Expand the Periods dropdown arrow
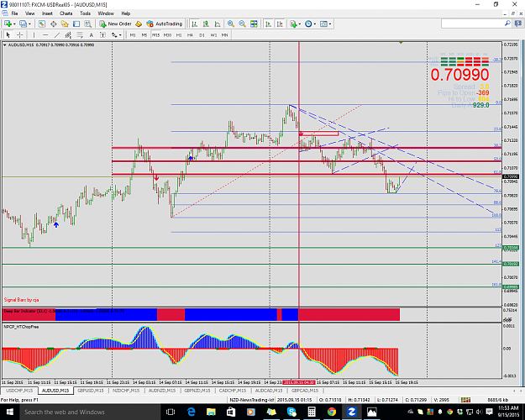 tap(315, 24)
